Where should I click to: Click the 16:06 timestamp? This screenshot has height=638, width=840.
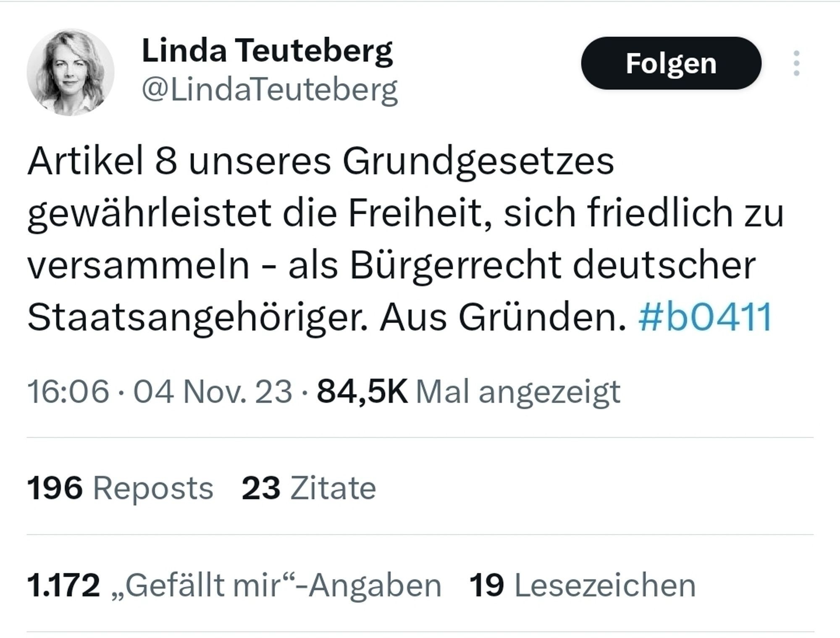coord(68,392)
